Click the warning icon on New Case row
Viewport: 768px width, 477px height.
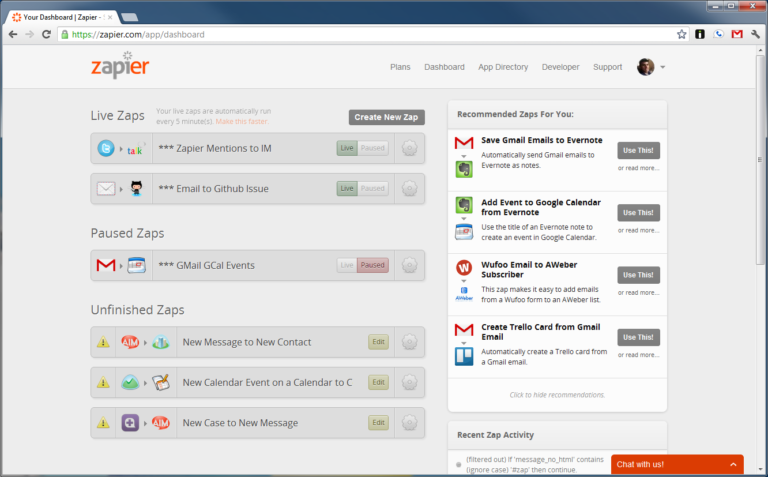103,422
